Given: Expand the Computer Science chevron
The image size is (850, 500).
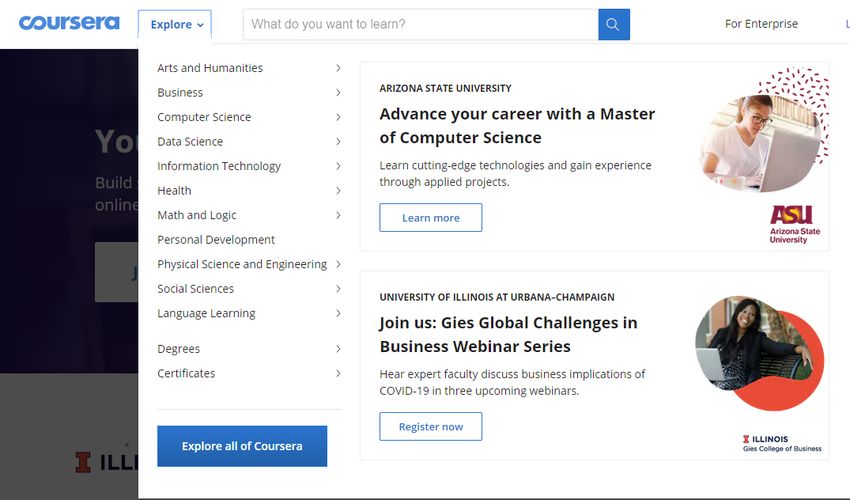Looking at the screenshot, I should (x=338, y=117).
